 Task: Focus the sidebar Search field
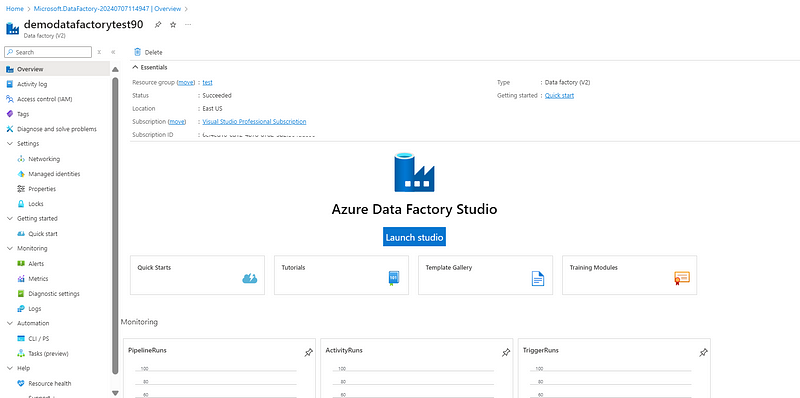click(48, 52)
